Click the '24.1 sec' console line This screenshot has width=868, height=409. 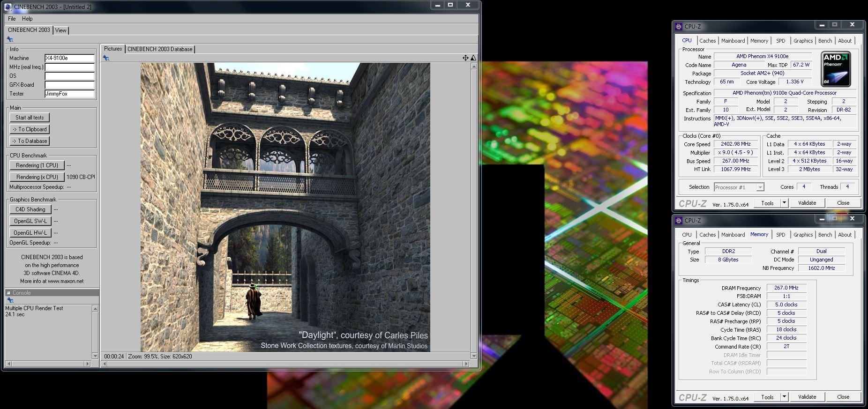click(15, 314)
